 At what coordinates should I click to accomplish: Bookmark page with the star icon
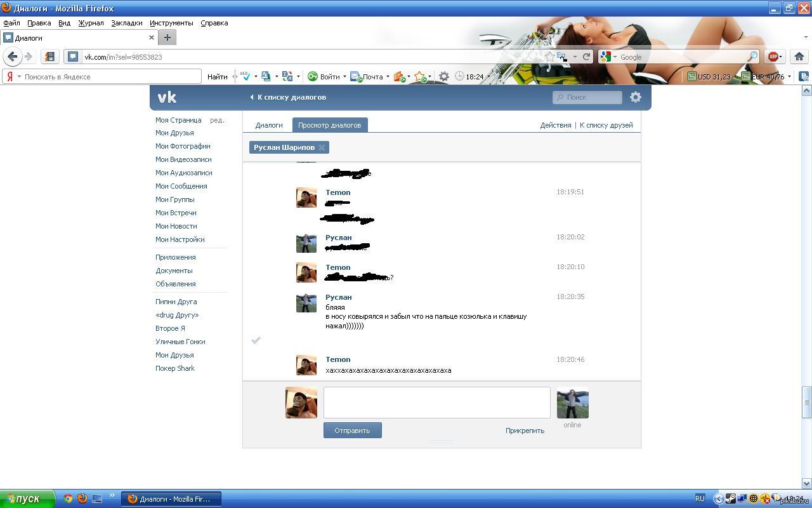click(x=550, y=57)
